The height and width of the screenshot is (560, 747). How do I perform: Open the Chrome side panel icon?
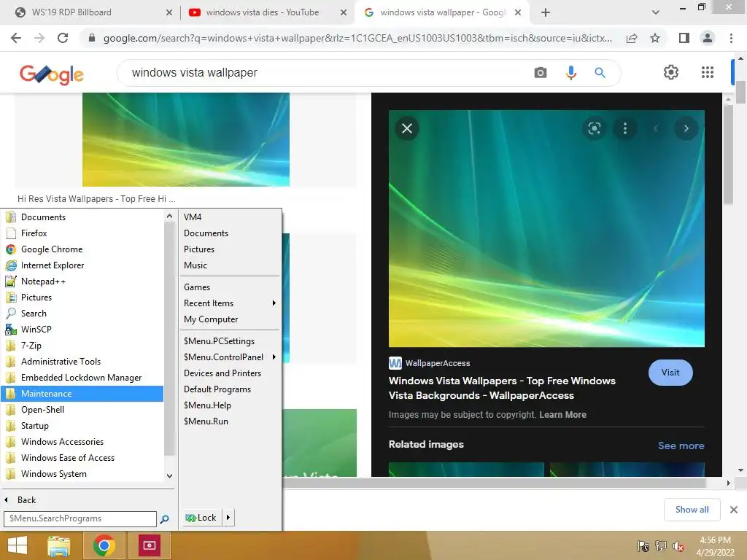pyautogui.click(x=684, y=38)
